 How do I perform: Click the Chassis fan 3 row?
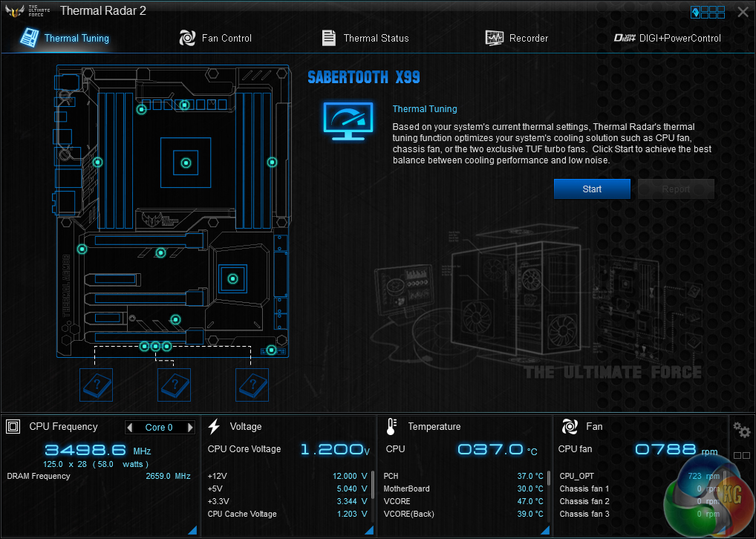[x=640, y=514]
